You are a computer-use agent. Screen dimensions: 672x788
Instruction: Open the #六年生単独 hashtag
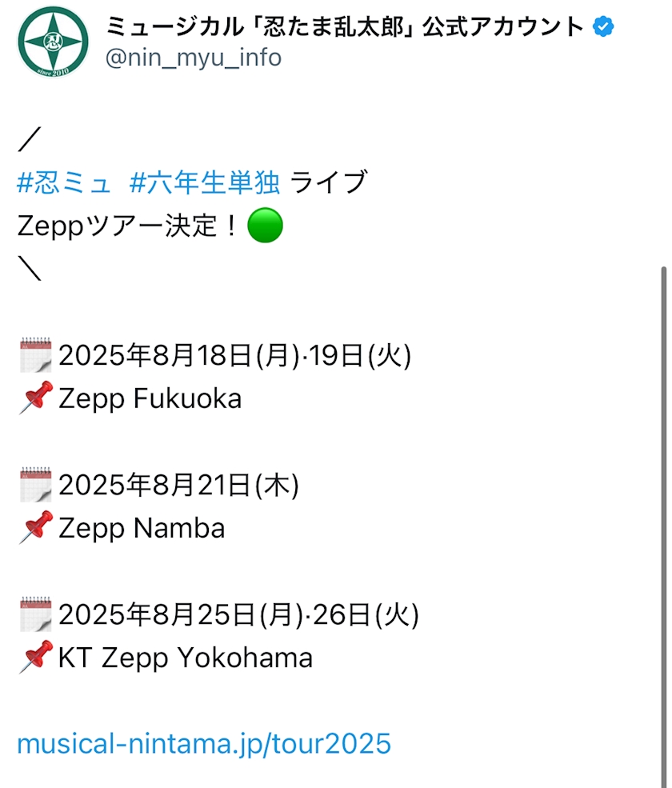point(205,183)
